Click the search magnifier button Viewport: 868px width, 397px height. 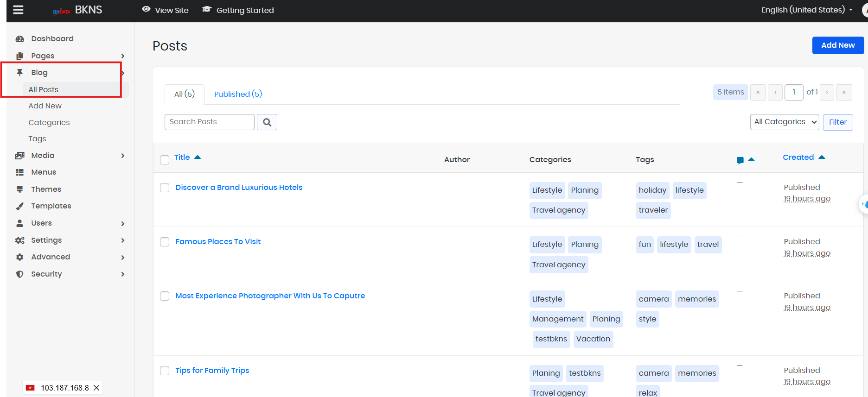tap(267, 122)
